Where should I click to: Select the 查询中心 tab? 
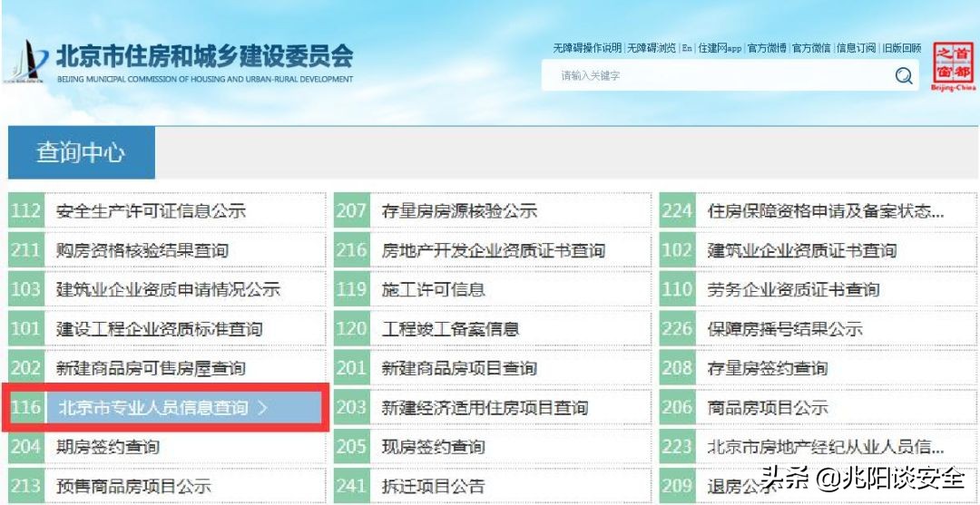point(82,153)
